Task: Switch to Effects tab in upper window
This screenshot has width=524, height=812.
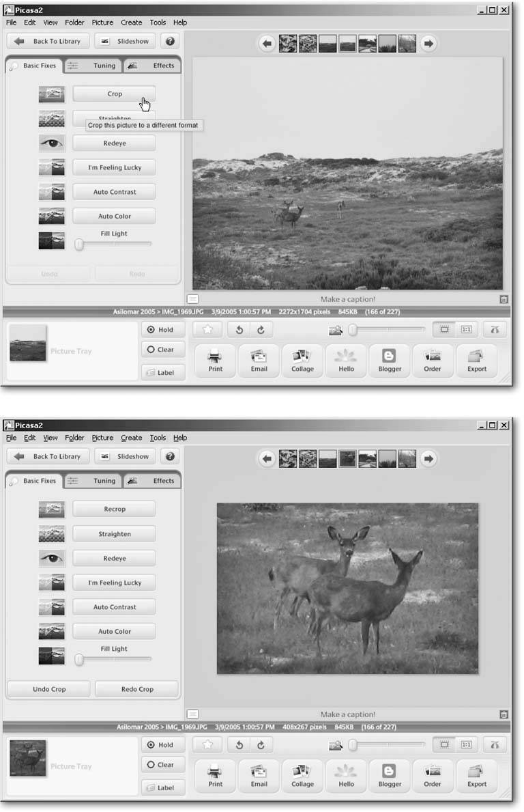Action: (x=153, y=66)
